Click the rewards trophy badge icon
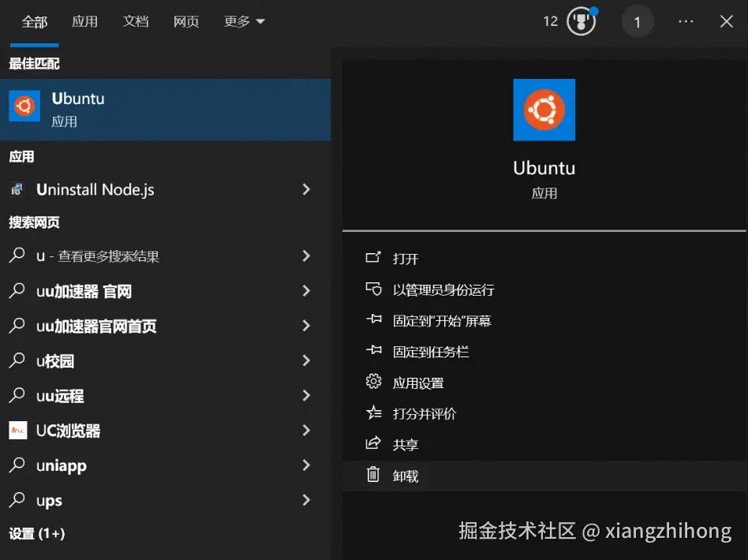 [581, 21]
